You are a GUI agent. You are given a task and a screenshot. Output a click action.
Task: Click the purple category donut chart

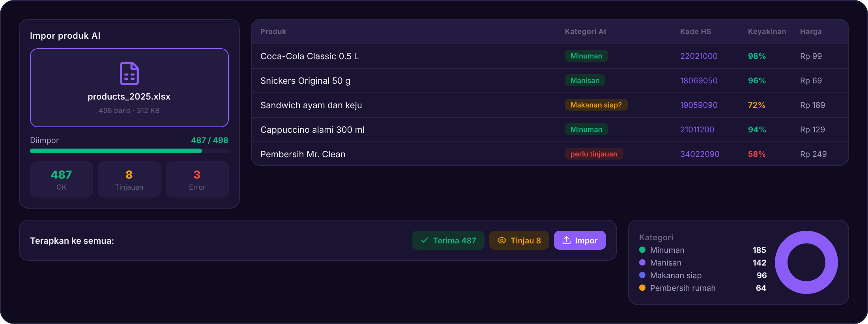[806, 262]
